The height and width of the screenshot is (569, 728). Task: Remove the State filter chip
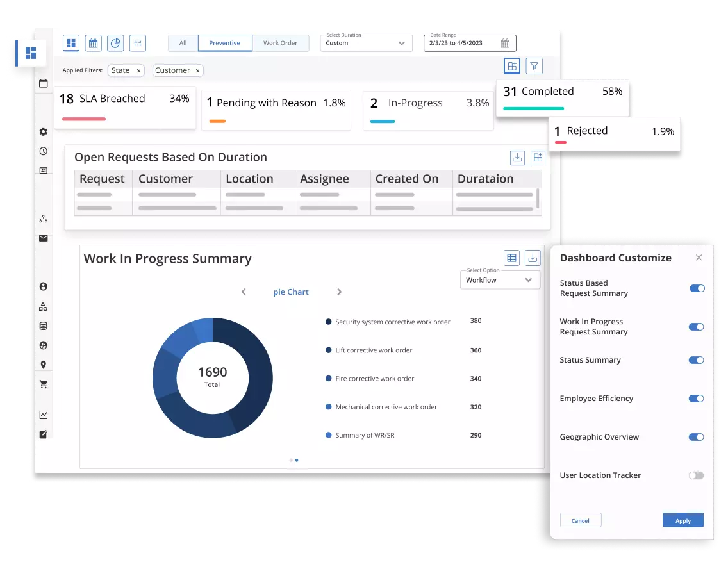point(138,70)
